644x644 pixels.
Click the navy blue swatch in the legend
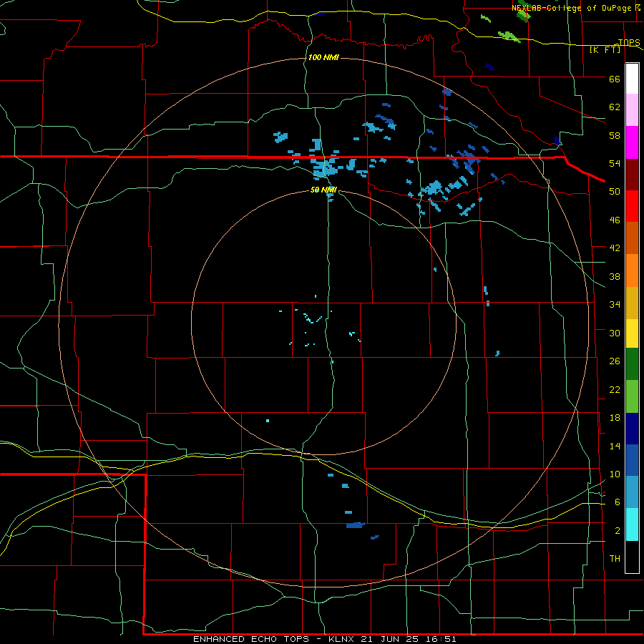(632, 429)
